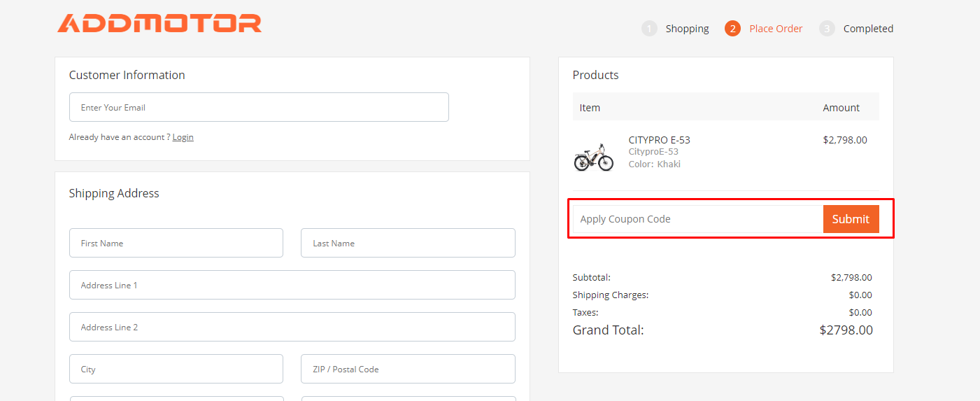Select the Completed step label

(x=868, y=29)
